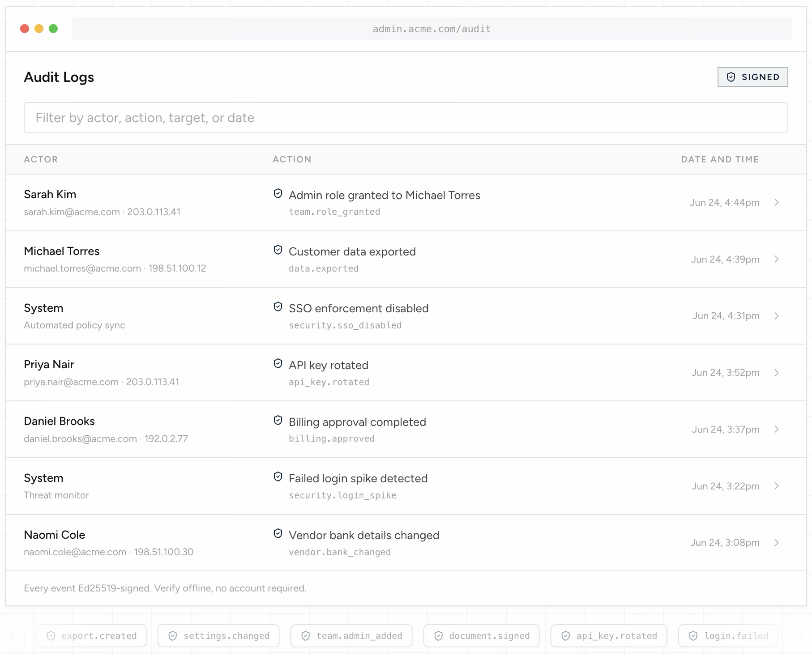
Task: Click the billing.approved event code
Action: coord(332,438)
